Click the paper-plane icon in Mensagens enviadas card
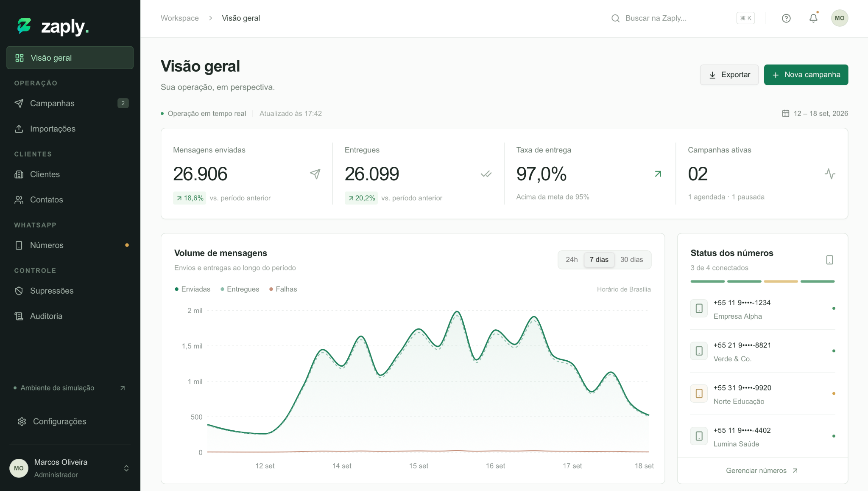868x491 pixels. point(315,174)
